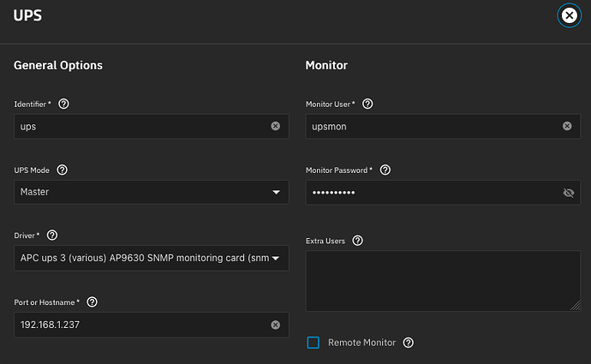Screen dimensions: 591x364
Task: Open help for the Driver field
Action: point(52,236)
